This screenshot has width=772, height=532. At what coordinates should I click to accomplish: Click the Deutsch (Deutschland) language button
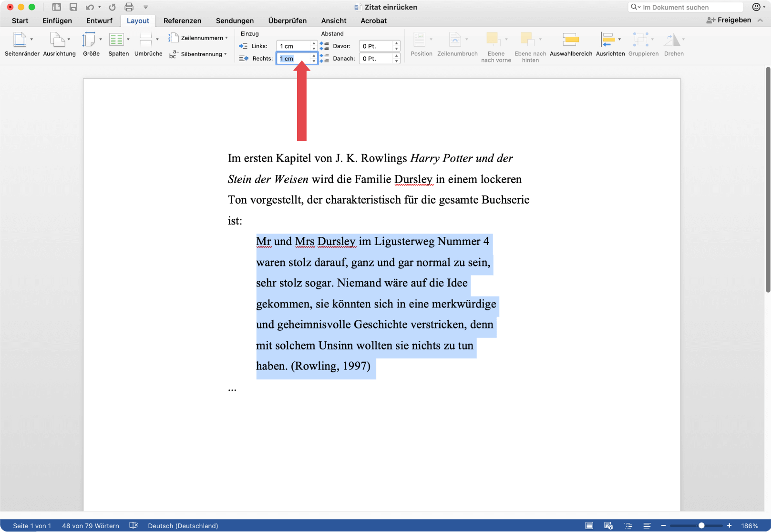183,526
